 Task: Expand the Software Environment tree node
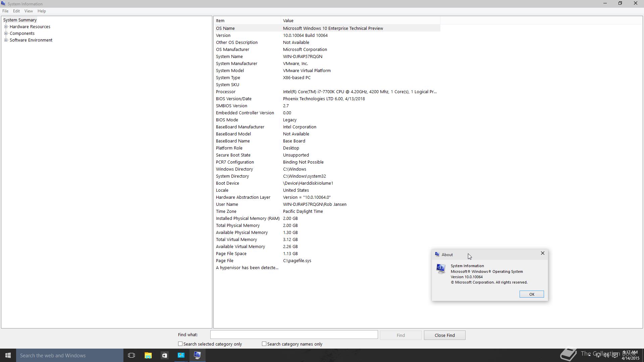point(6,40)
